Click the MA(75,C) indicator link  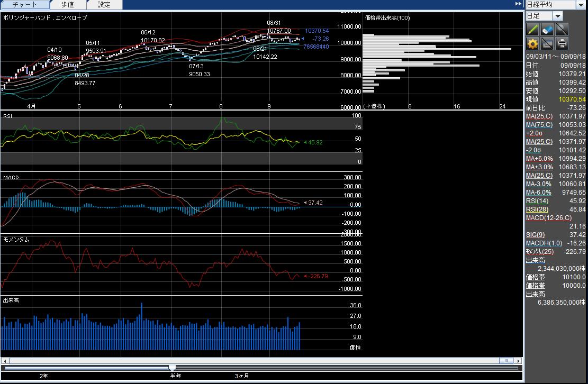[539, 125]
